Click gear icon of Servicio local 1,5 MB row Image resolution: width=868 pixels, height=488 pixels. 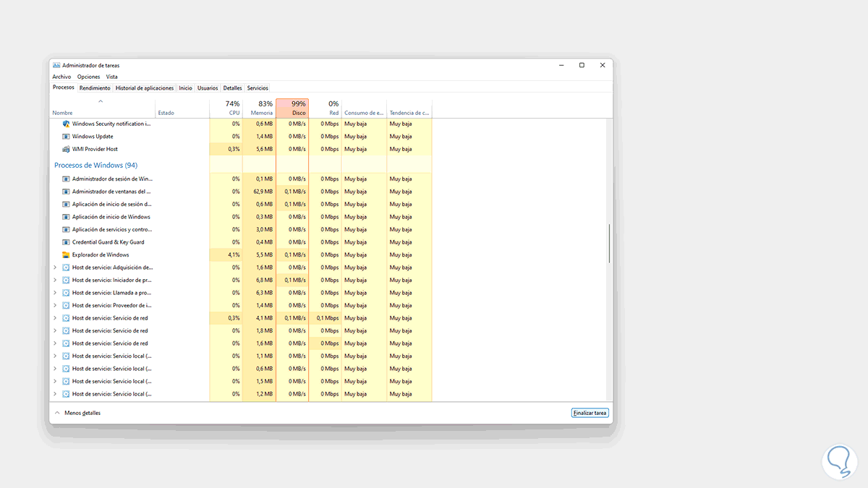(66, 381)
